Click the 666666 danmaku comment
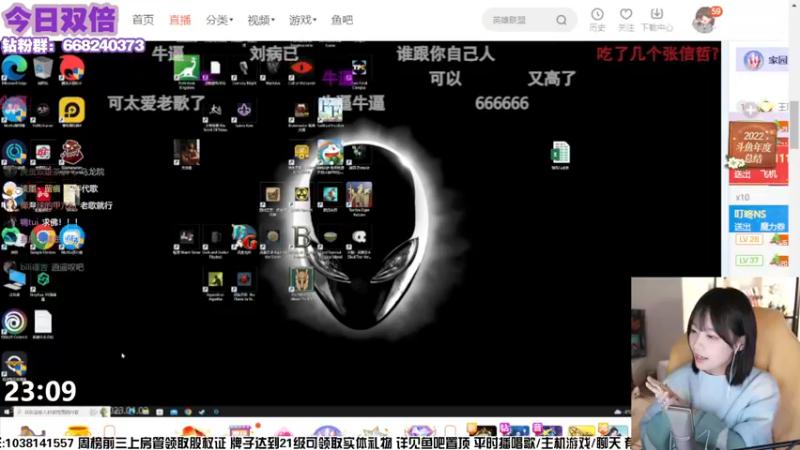The width and height of the screenshot is (800, 450). tap(502, 104)
